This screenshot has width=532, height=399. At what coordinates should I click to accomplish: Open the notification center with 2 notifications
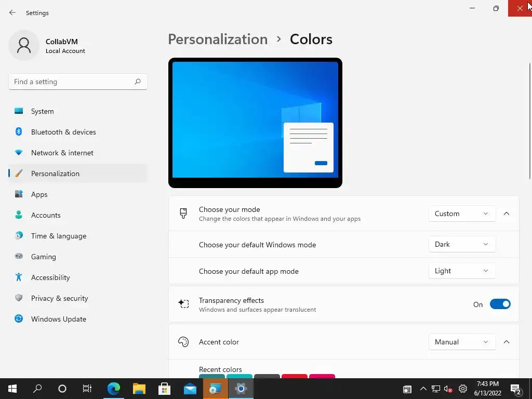click(516, 389)
